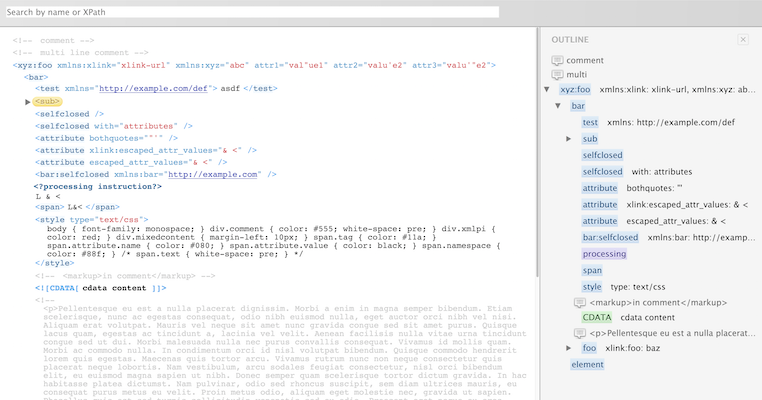
Task: Click the source view vertical scrollbar
Action: [537, 152]
